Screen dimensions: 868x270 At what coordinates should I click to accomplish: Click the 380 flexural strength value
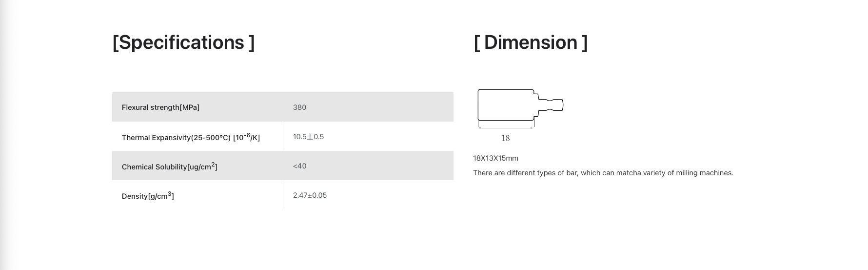pyautogui.click(x=299, y=107)
